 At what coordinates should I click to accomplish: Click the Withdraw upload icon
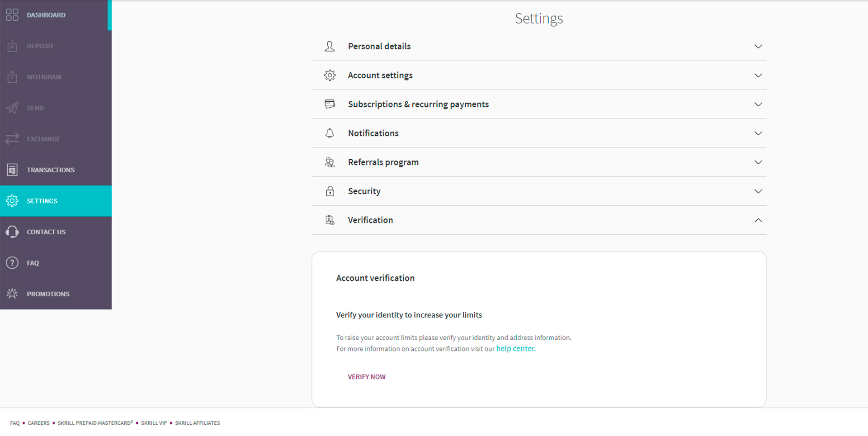[12, 76]
